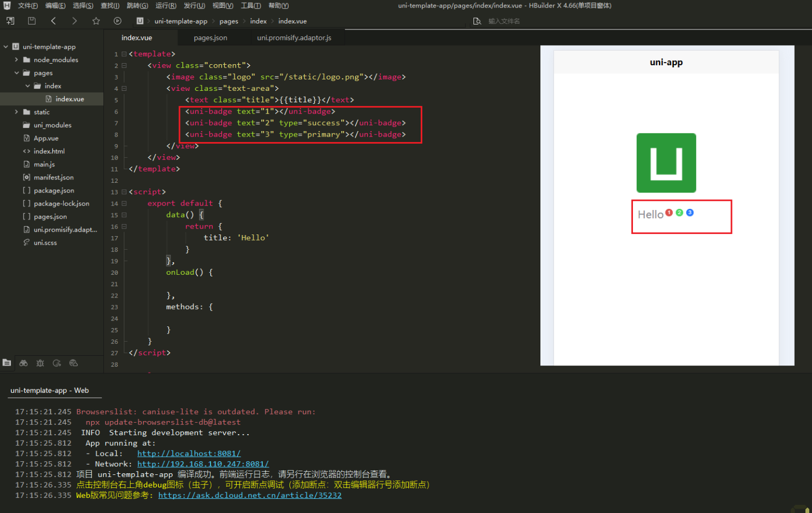The width and height of the screenshot is (812, 513).
Task: Open the 文件(F) menu
Action: tap(28, 5)
